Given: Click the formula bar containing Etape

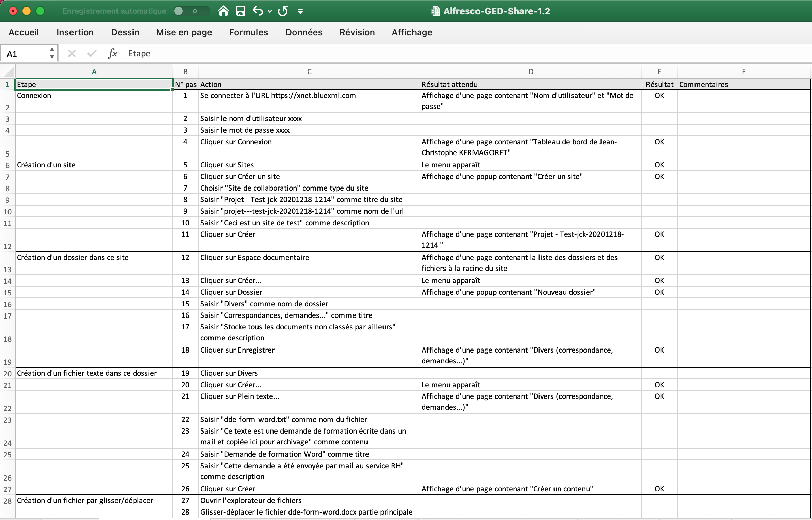Looking at the screenshot, I should click(x=467, y=53).
